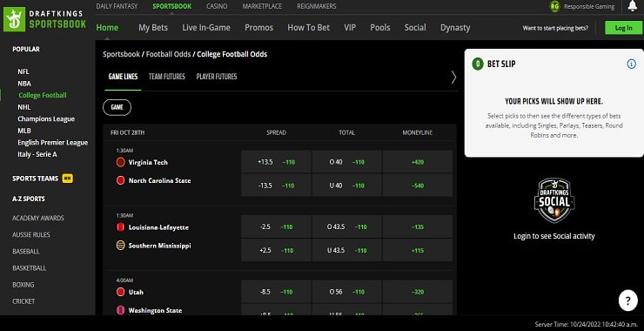Select NHL in the Popular sidebar
The width and height of the screenshot is (644, 331).
click(x=24, y=107)
